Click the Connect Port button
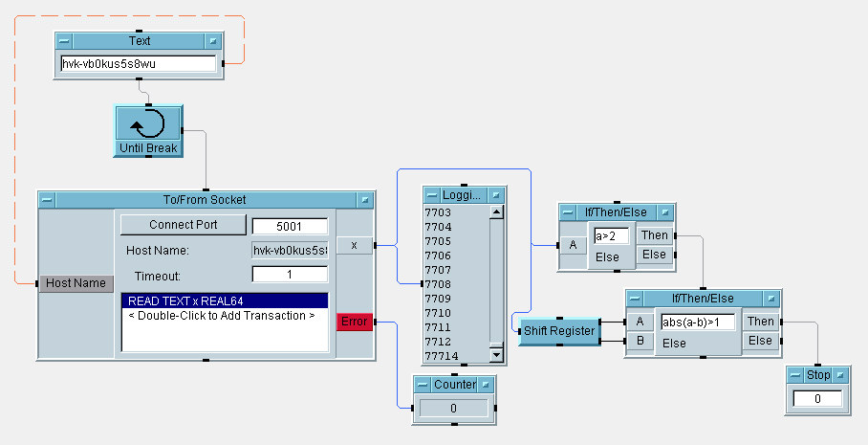Screen dimensions: 868x445 click(183, 225)
